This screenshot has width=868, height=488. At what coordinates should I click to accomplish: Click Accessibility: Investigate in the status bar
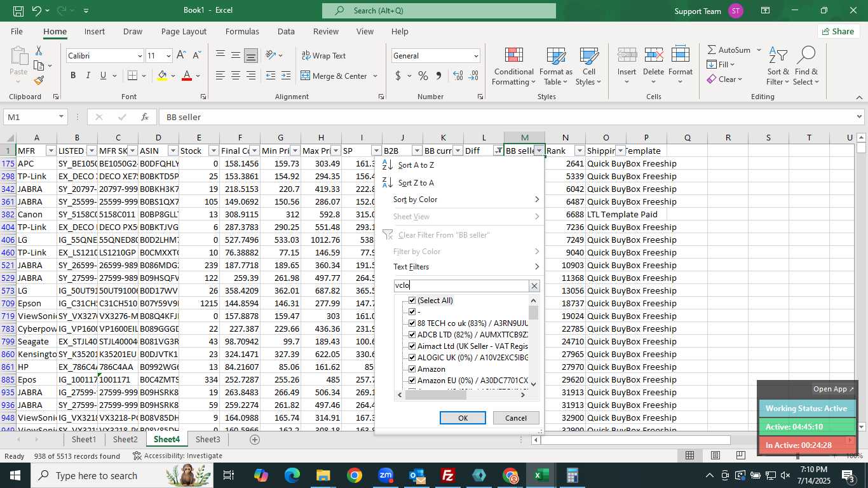coord(177,456)
